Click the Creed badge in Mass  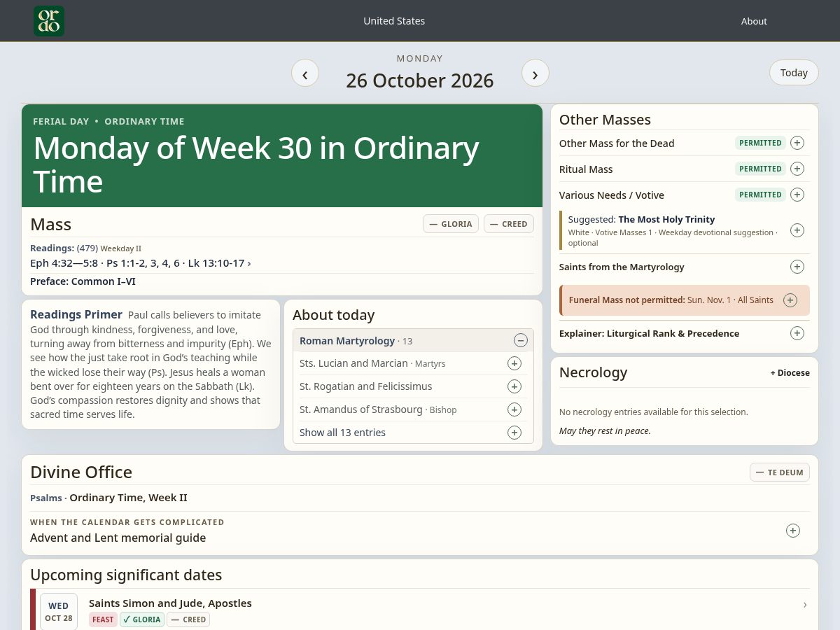pos(509,224)
